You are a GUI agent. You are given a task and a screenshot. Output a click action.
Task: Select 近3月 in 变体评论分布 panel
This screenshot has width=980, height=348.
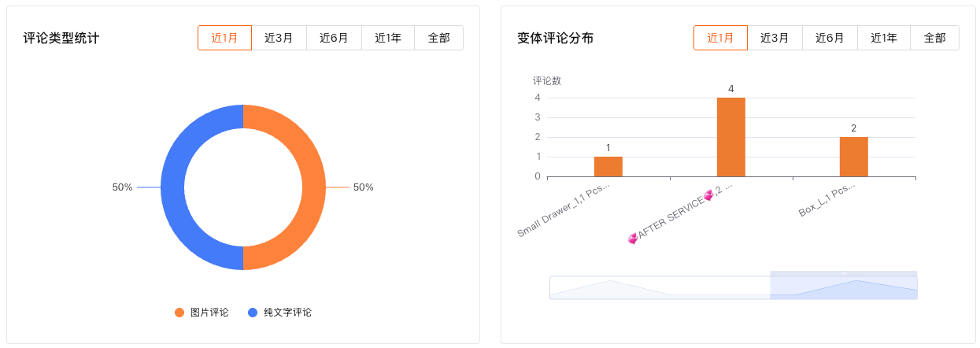pos(775,38)
